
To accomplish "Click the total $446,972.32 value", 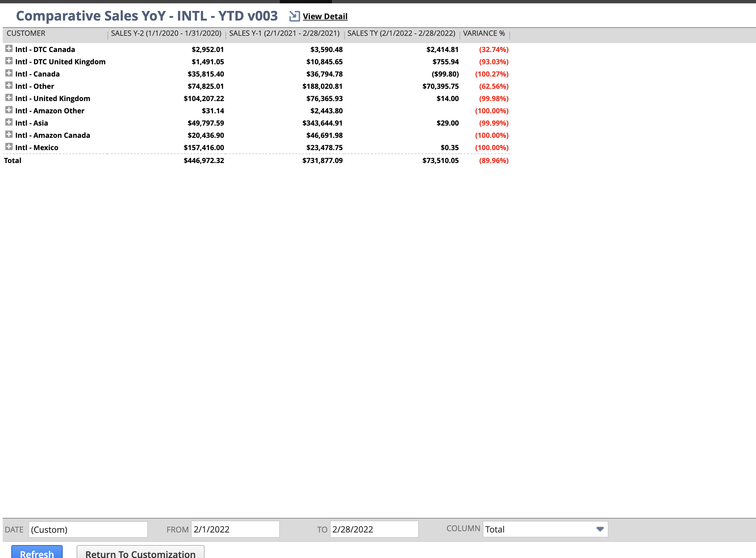I will pyautogui.click(x=204, y=160).
